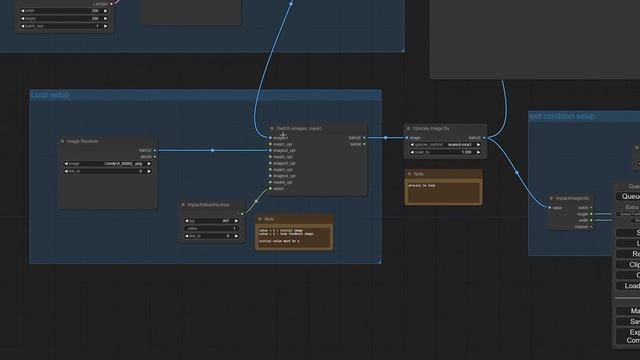This screenshot has width=640, height=360.
Task: Click Image Receiver MASK output socket
Action: (x=155, y=157)
